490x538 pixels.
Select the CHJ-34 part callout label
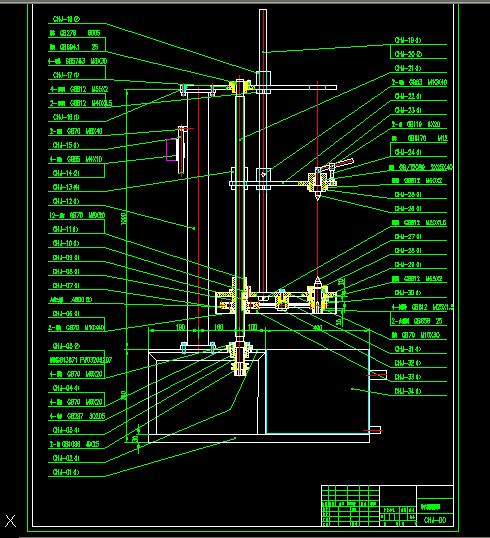[408, 391]
